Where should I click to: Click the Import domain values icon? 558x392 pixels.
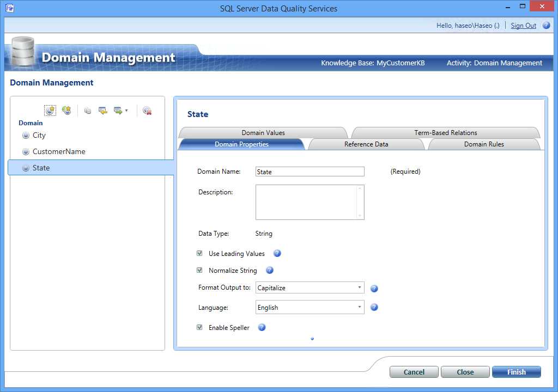pyautogui.click(x=103, y=111)
